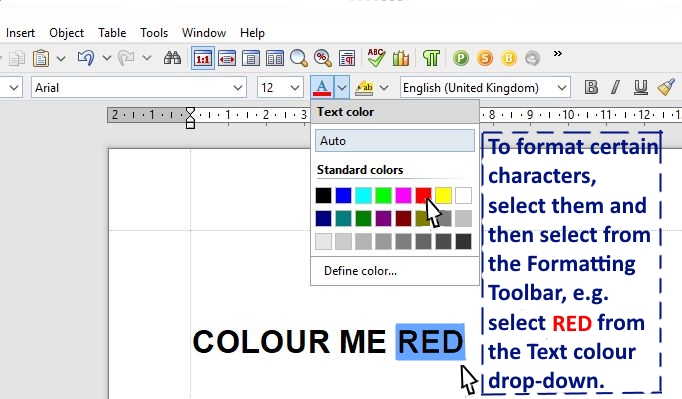Viewport: 682px width, 399px height.
Task: Open Define color... option
Action: (360, 271)
